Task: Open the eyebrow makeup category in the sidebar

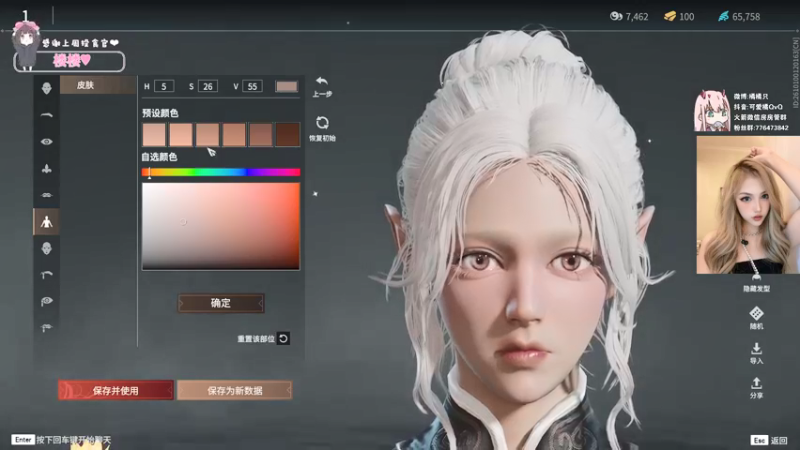Action: point(46,275)
